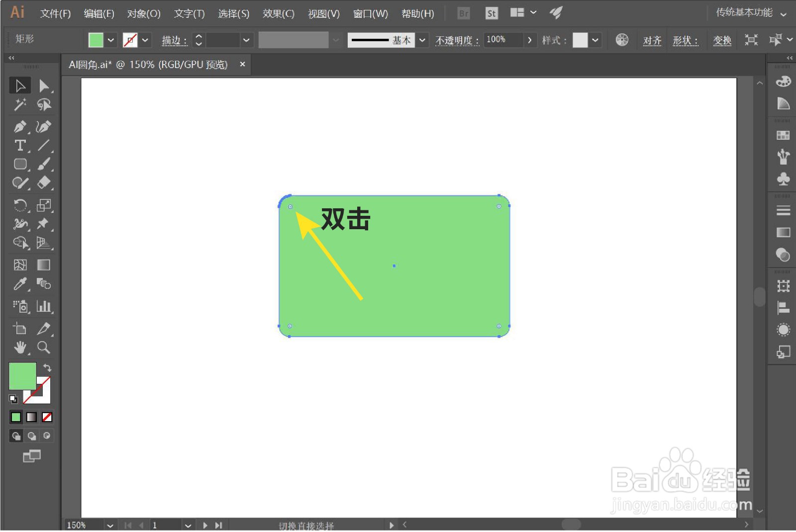Select the Line Segment tool
The width and height of the screenshot is (796, 532).
44,145
